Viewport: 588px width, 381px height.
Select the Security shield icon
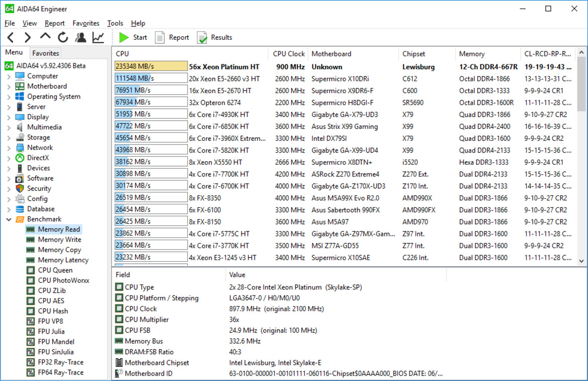click(20, 188)
